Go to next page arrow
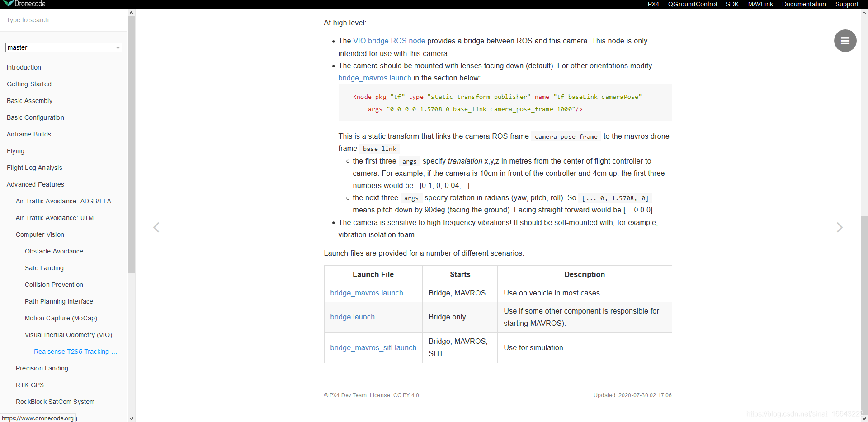The height and width of the screenshot is (422, 868). tap(840, 227)
